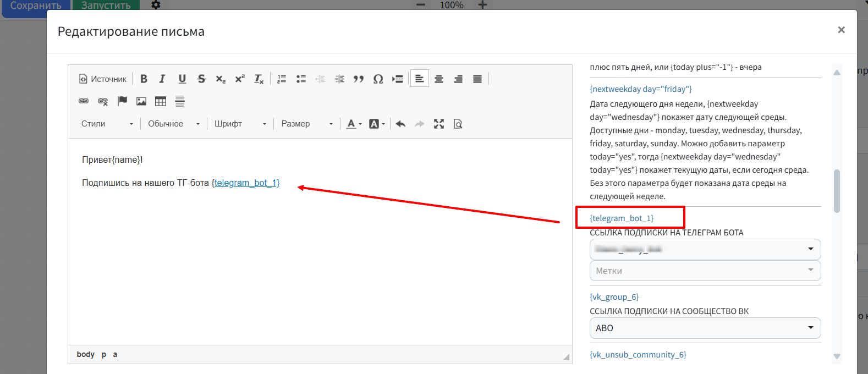This screenshot has height=374, width=868.
Task: Insert {telegram_bot_1} variable from sidebar
Action: click(x=622, y=218)
